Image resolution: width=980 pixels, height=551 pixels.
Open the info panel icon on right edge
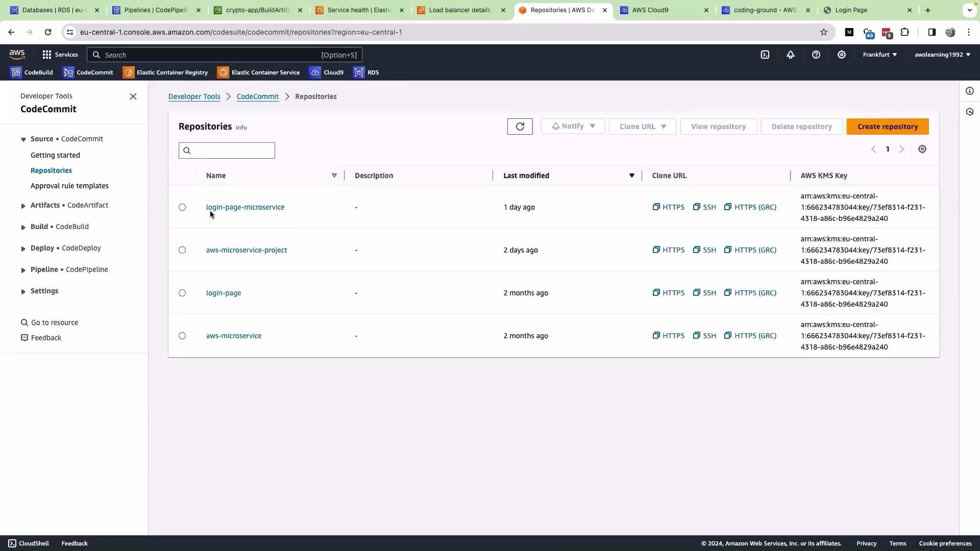970,91
